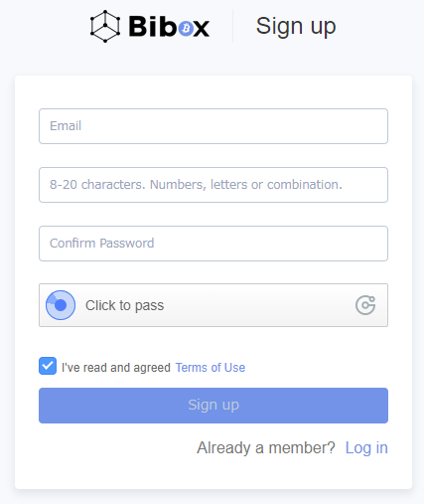
Task: Follow the Log in link
Action: click(x=366, y=448)
